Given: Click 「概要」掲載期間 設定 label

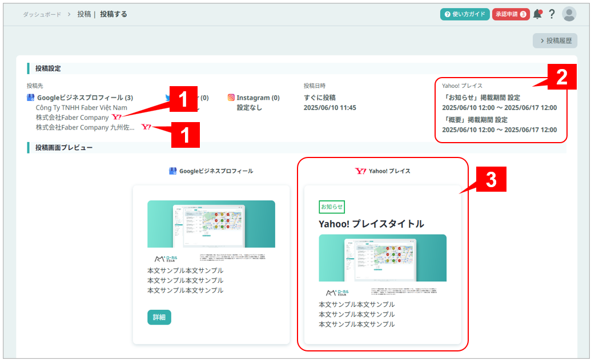Looking at the screenshot, I should [x=475, y=120].
